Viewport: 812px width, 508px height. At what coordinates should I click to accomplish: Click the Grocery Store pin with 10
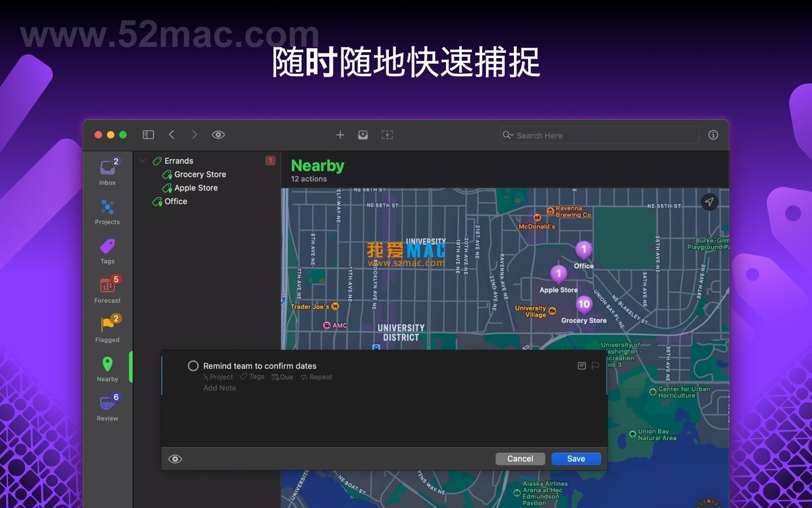[584, 305]
